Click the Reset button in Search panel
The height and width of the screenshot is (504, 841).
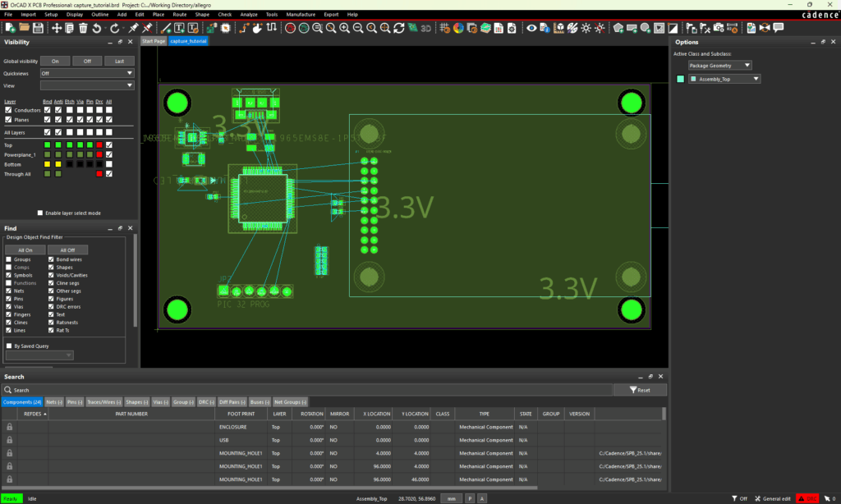pos(639,389)
